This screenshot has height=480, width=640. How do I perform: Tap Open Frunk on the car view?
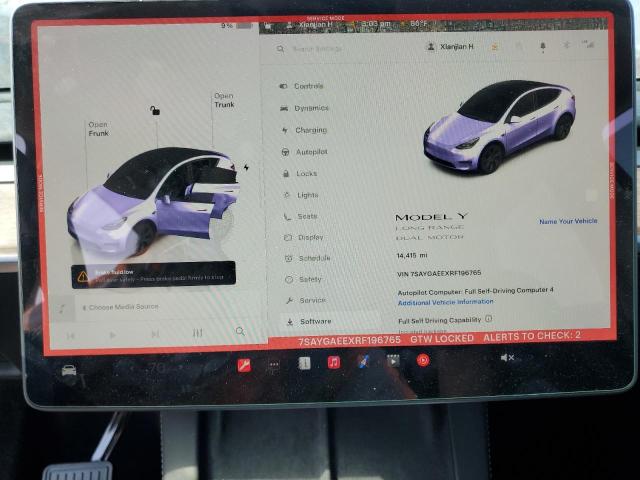tap(98, 129)
